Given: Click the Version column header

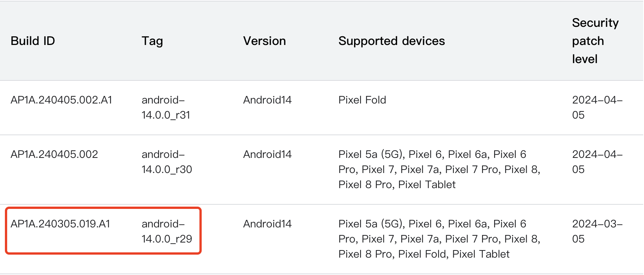Looking at the screenshot, I should [x=264, y=41].
